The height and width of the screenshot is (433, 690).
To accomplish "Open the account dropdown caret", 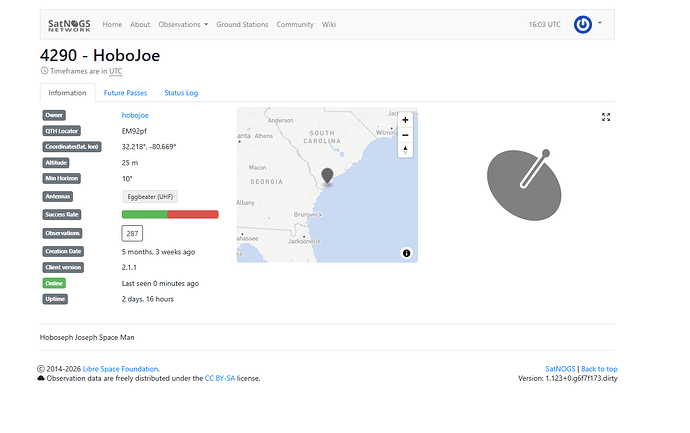I will (x=600, y=24).
